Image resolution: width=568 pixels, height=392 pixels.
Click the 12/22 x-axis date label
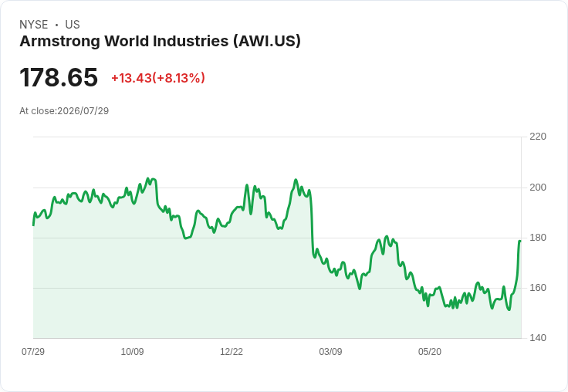tap(232, 351)
